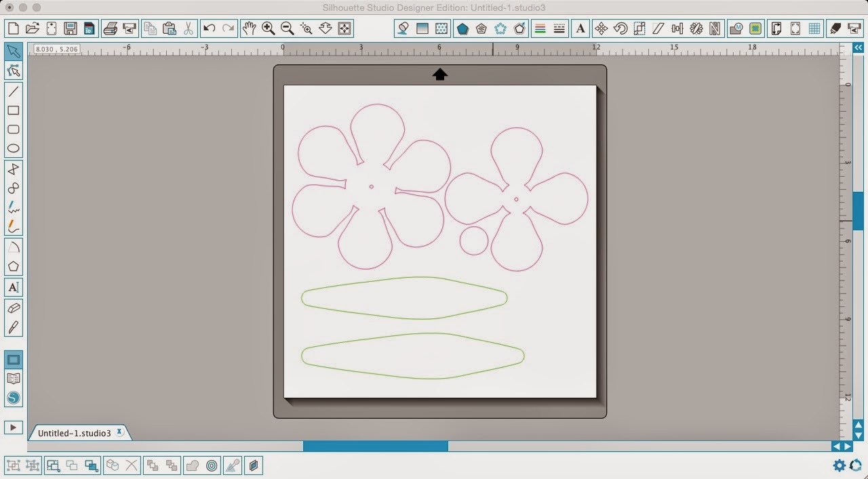
Task: Open the Fill Gradient window
Action: (x=422, y=28)
